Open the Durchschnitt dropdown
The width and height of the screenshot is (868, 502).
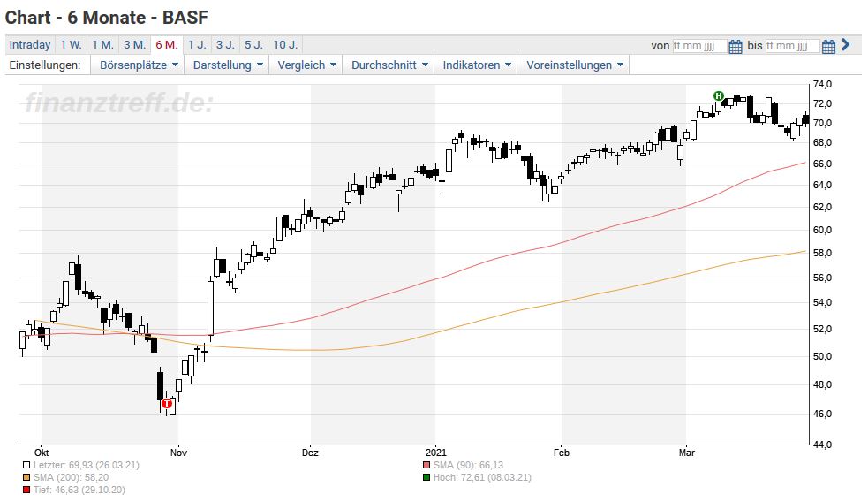point(389,65)
